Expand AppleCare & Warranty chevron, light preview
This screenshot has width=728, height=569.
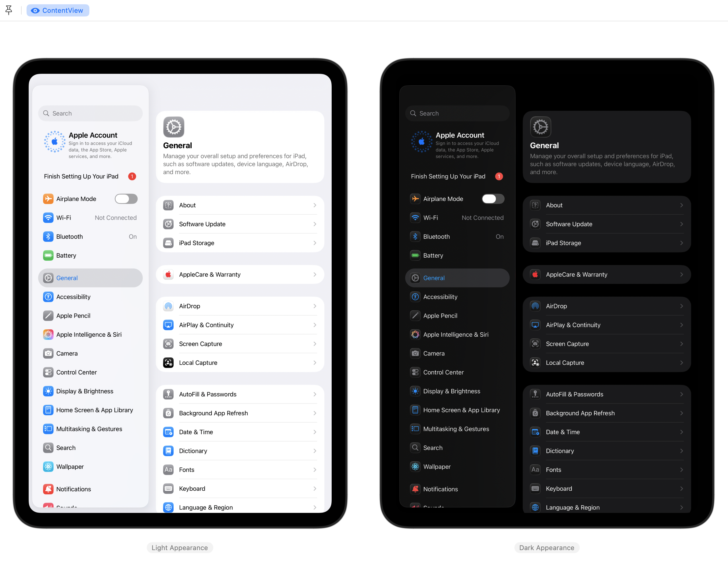click(x=315, y=274)
